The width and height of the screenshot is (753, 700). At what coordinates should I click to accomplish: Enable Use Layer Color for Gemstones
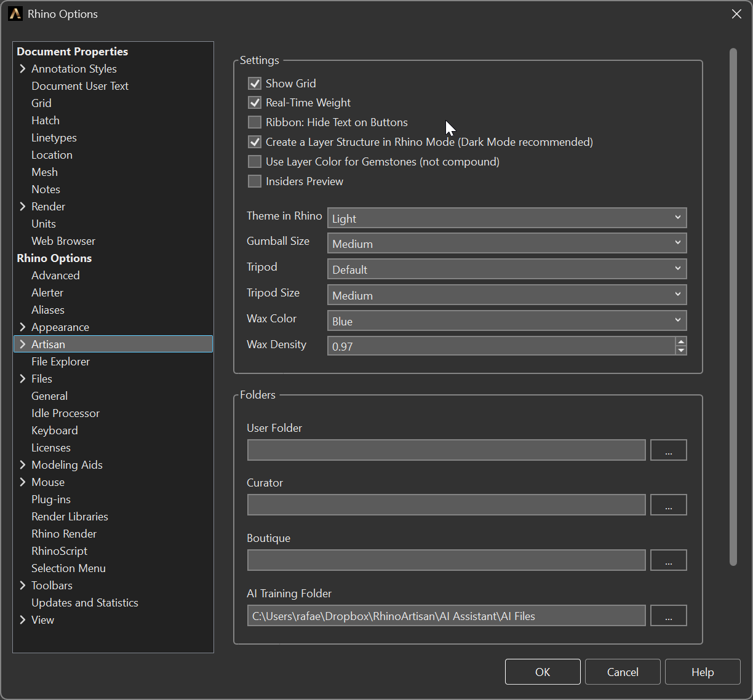[255, 162]
